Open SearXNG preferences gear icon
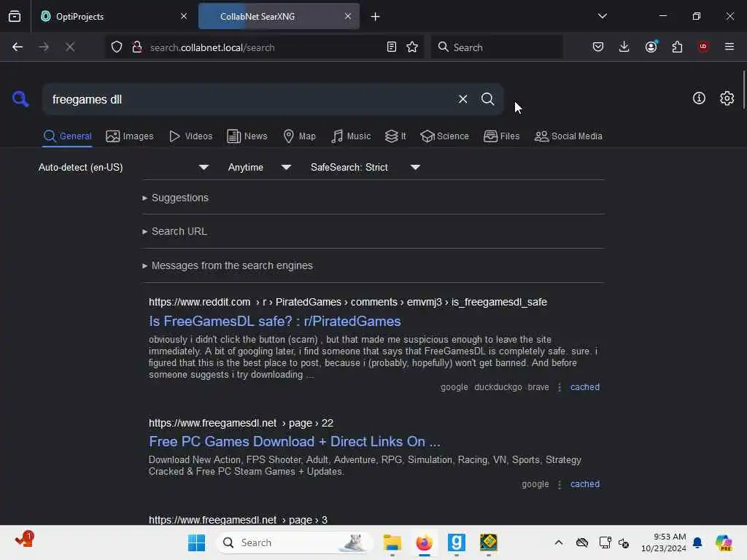Viewport: 747px width, 560px height. [727, 98]
